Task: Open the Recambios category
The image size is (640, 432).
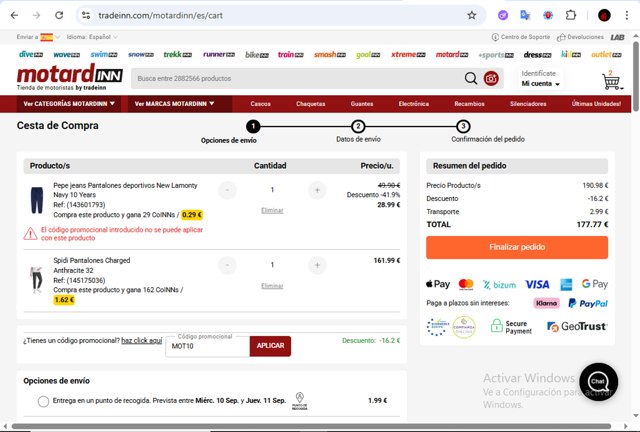Action: click(469, 104)
